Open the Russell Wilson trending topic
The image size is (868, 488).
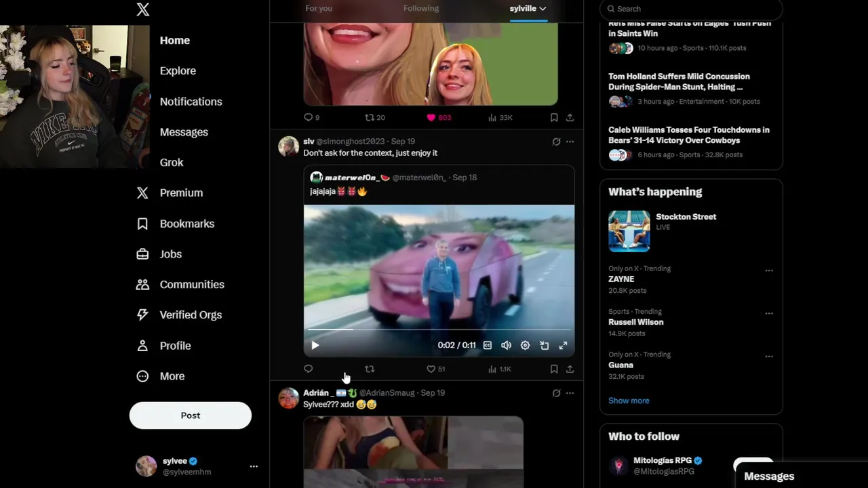pos(636,322)
